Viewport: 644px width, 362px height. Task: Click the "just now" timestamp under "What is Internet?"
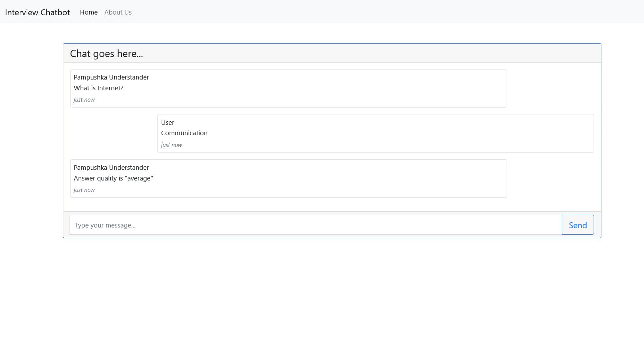[84, 100]
